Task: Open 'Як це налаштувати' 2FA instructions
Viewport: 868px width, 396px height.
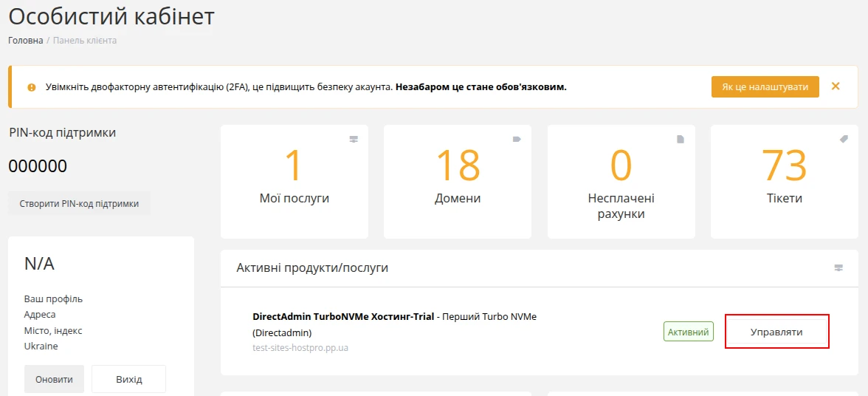Action: point(765,87)
